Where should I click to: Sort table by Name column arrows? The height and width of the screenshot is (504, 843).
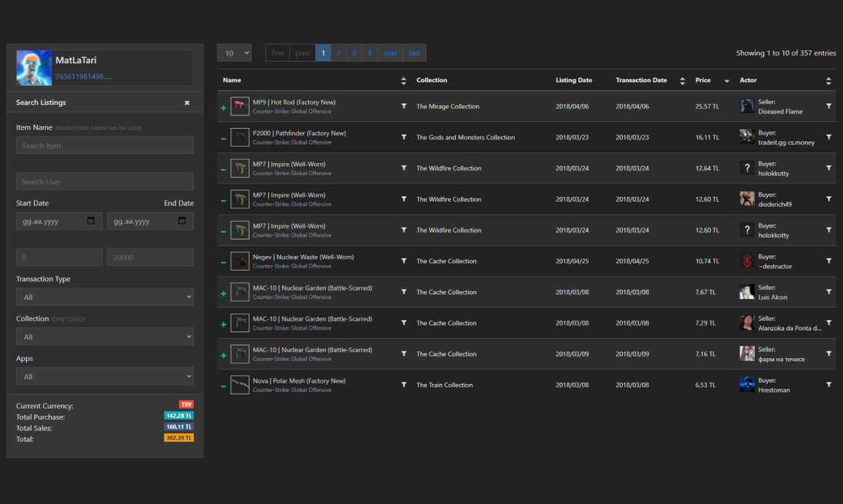pyautogui.click(x=404, y=80)
